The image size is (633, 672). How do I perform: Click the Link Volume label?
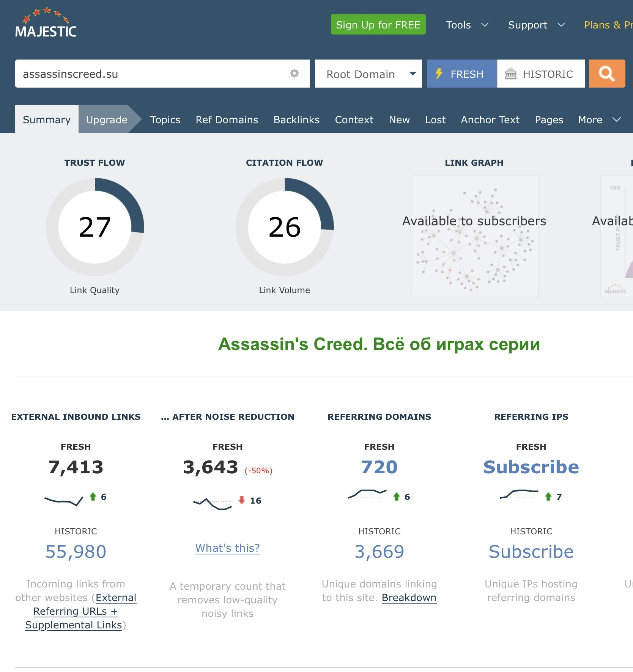(x=285, y=290)
